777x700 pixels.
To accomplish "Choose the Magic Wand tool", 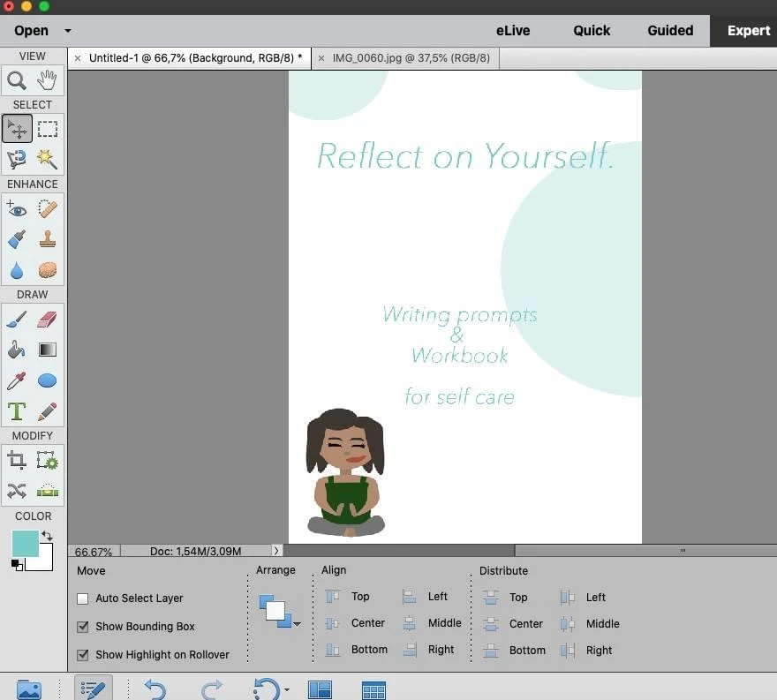I will click(x=48, y=159).
